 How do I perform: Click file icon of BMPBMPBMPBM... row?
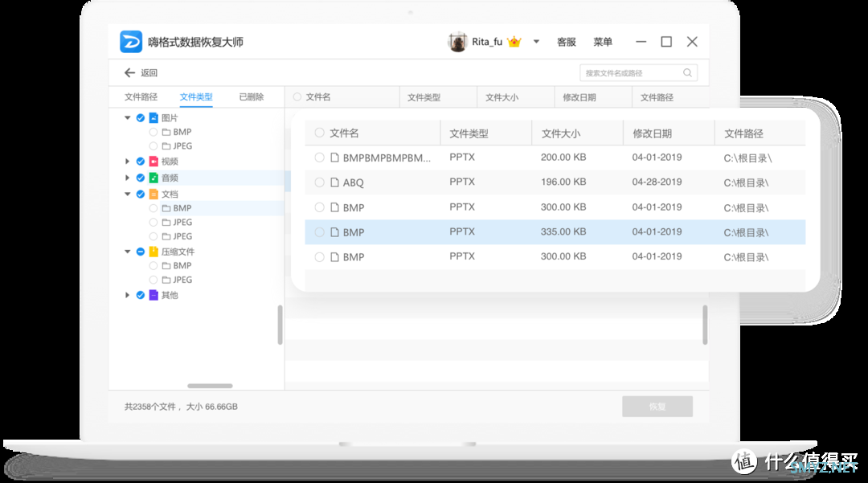pyautogui.click(x=334, y=158)
